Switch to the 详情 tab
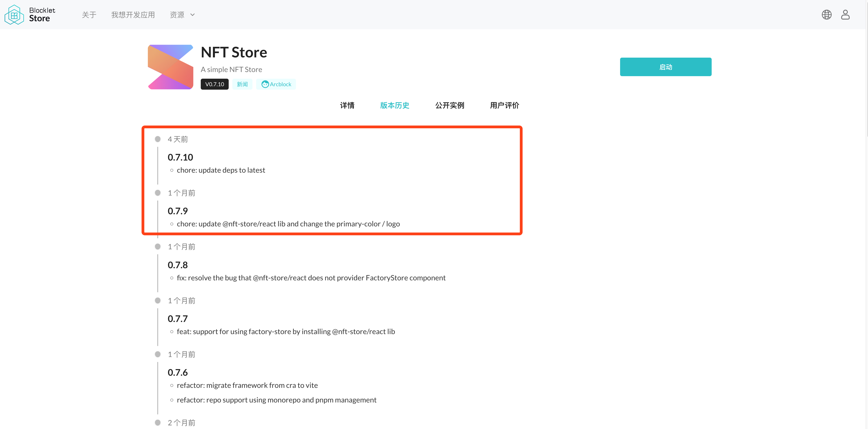This screenshot has width=868, height=429. click(347, 105)
